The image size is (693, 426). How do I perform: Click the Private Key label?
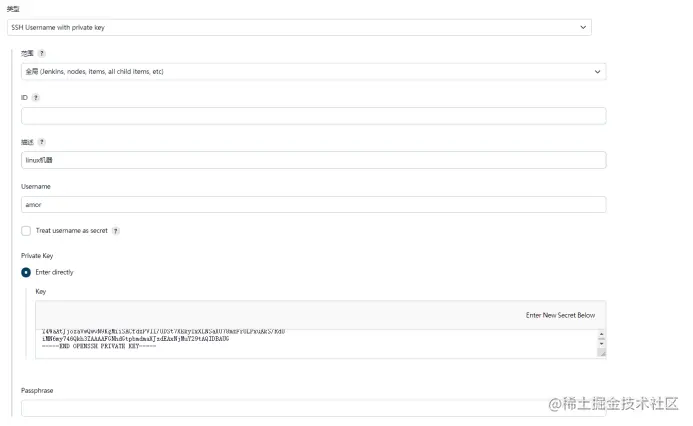pyautogui.click(x=37, y=256)
